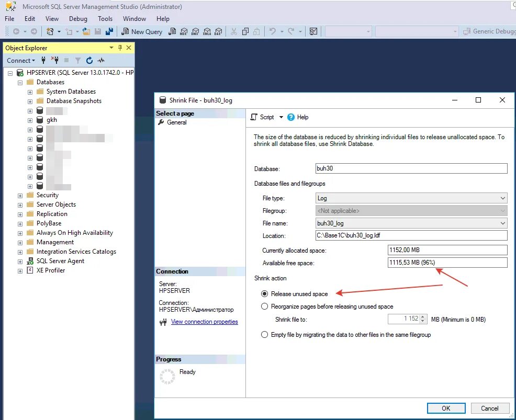The width and height of the screenshot is (516, 420).
Task: Open the Help menu in menu bar
Action: (163, 19)
